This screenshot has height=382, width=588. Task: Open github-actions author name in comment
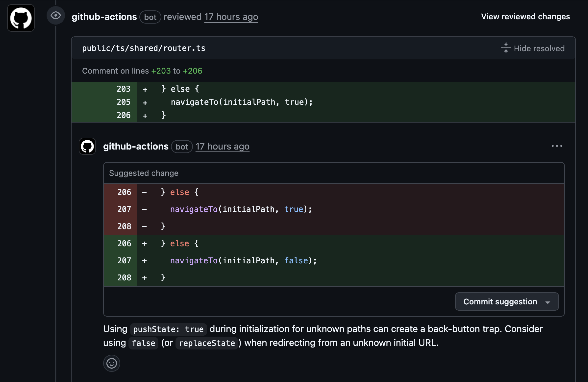(x=136, y=147)
